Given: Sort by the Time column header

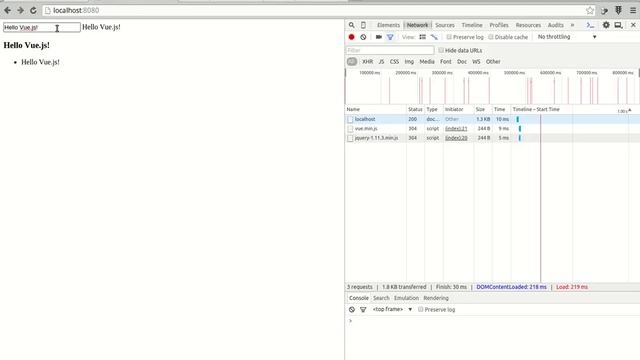Looking at the screenshot, I should point(501,109).
